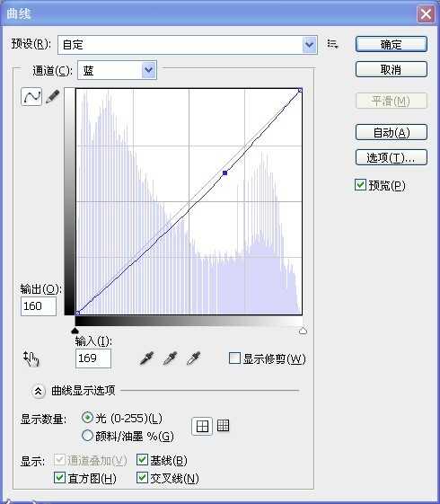Open the 通道(C) channel dropdown
This screenshot has width=440, height=504.
coord(118,70)
